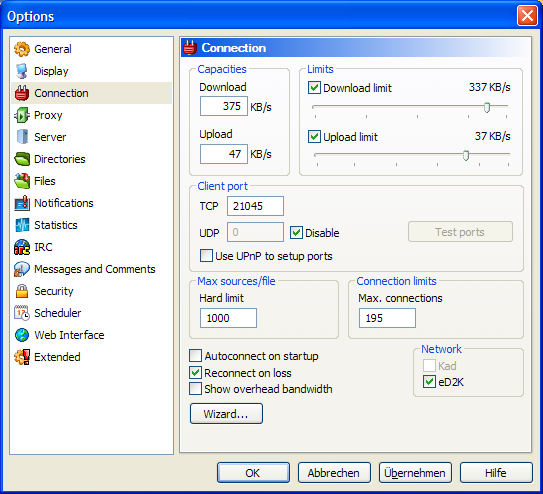This screenshot has height=494, width=543.
Task: Open the General settings gear icon
Action: 22,49
